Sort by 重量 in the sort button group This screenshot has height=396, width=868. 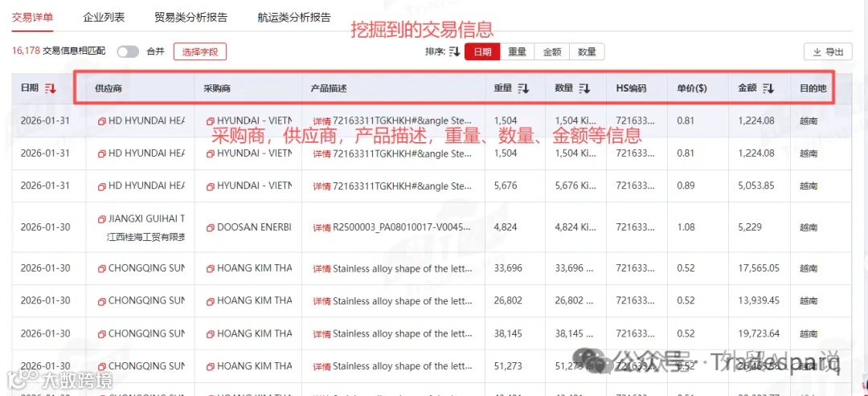pyautogui.click(x=517, y=52)
